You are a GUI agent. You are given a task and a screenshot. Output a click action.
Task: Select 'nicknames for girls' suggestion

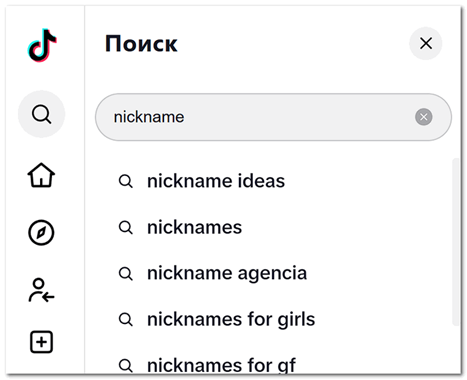(231, 319)
